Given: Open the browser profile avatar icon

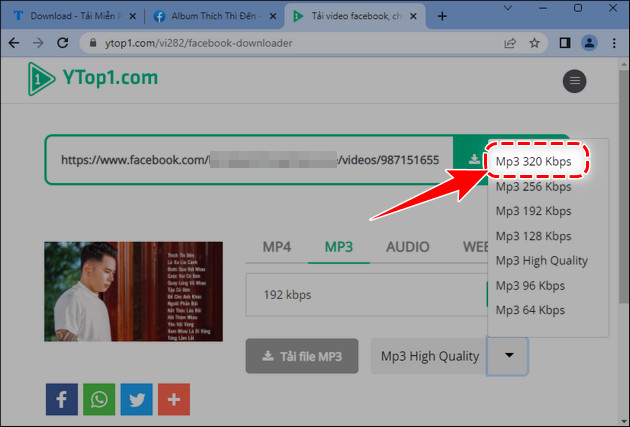Looking at the screenshot, I should tap(590, 43).
